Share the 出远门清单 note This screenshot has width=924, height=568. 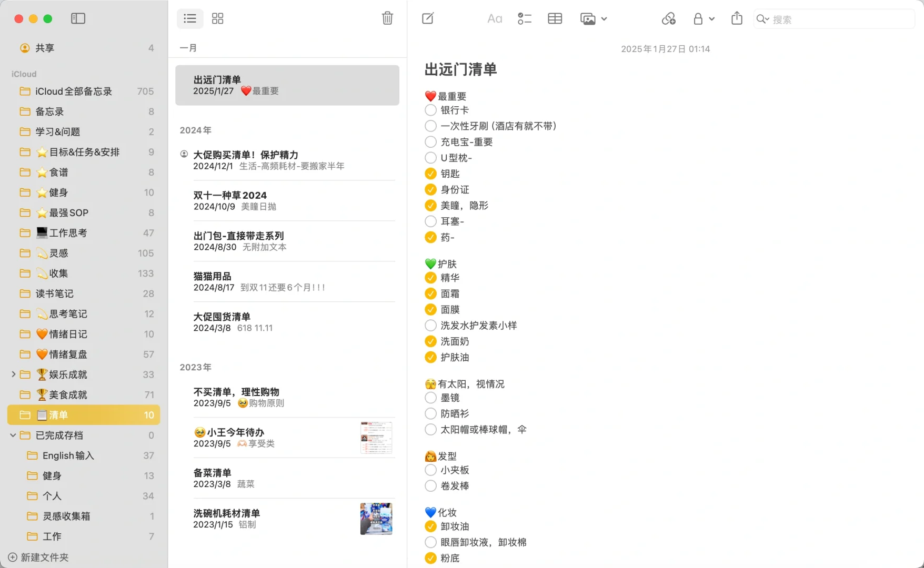pyautogui.click(x=736, y=18)
